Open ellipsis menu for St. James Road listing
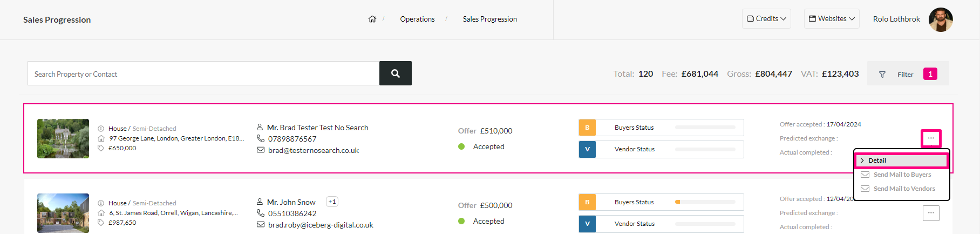980x234 pixels. 931,213
